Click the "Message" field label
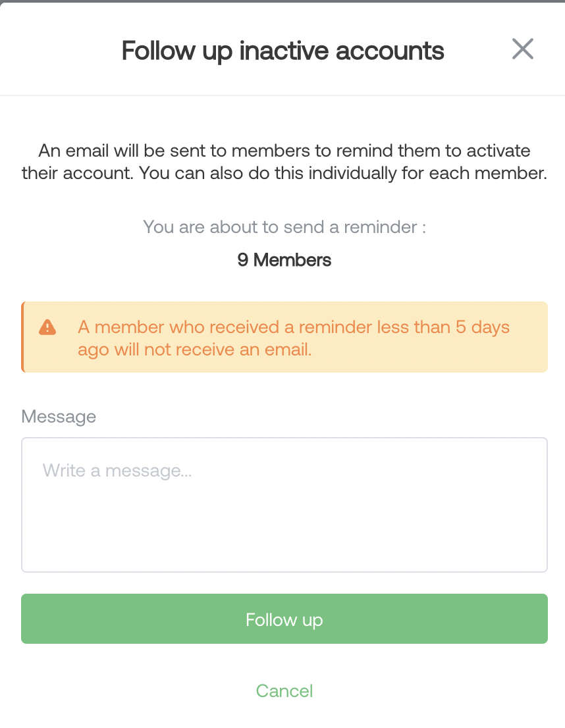Viewport: 565px width, 728px height. tap(59, 417)
